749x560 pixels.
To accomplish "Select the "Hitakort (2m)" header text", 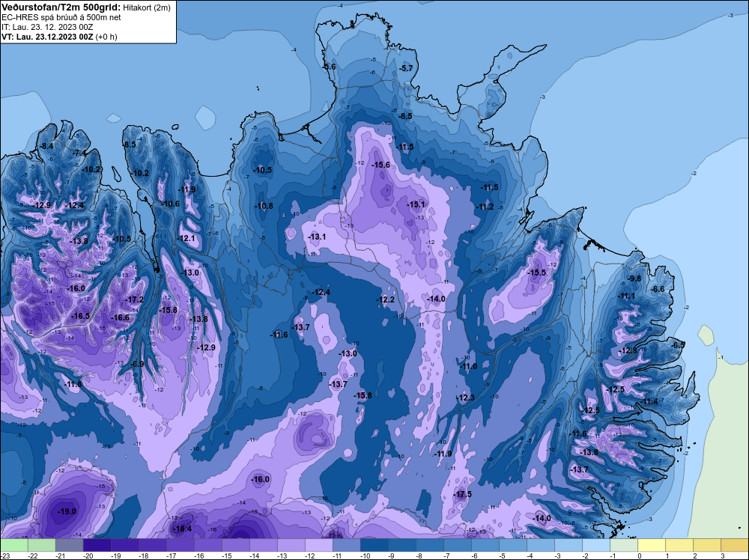I will pyautogui.click(x=146, y=7).
